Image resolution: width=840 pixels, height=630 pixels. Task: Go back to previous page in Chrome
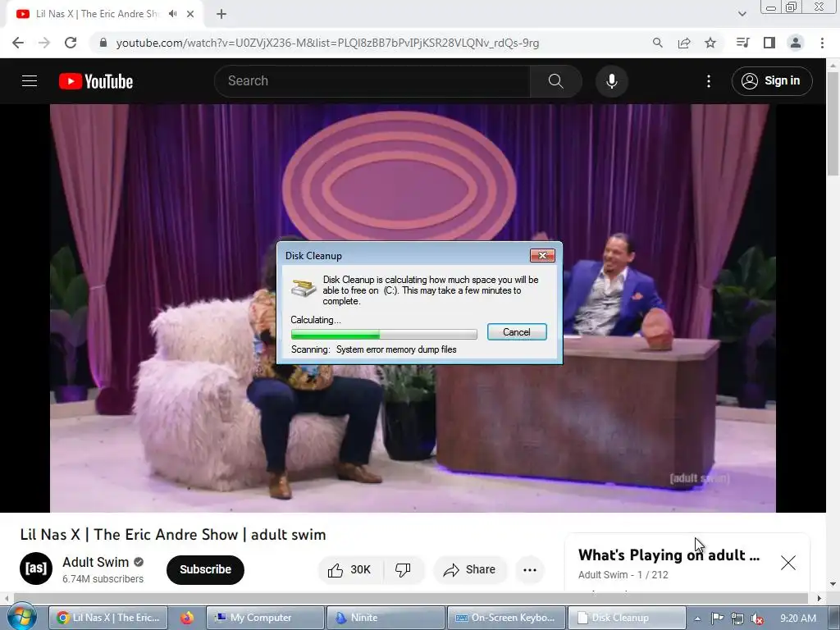(x=18, y=43)
